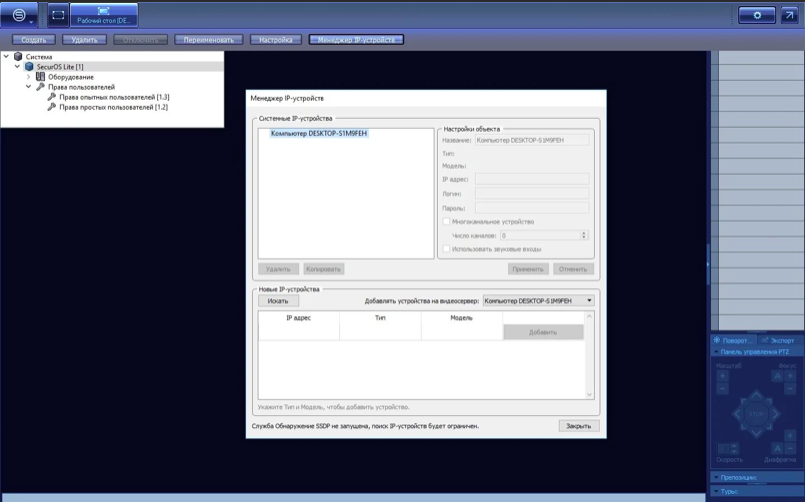Expand the Туры section
This screenshot has height=502, width=805.
755,491
